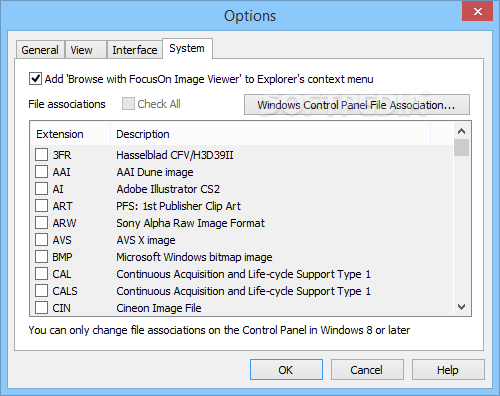The image size is (500, 396).
Task: Check the CALS extension box
Action: pyautogui.click(x=41, y=291)
